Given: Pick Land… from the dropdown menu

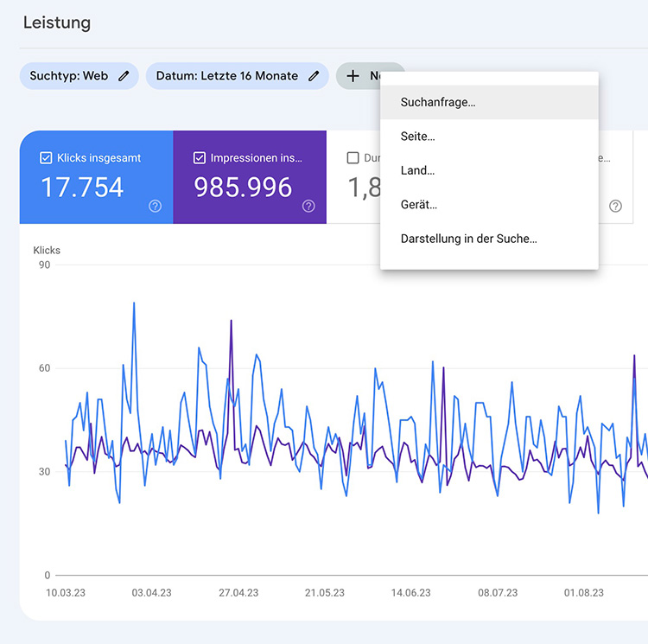Looking at the screenshot, I should tap(418, 170).
